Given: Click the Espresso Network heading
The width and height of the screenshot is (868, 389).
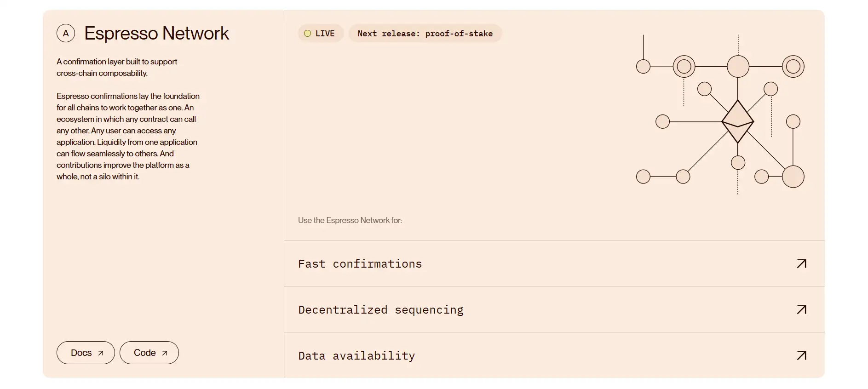Looking at the screenshot, I should tap(156, 33).
